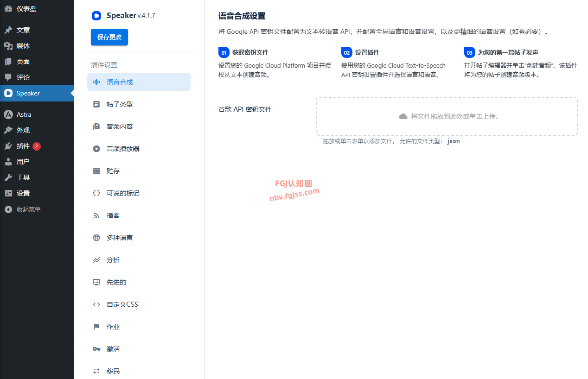
Task: Click the audio file icon beside 音频内容
Action: (96, 126)
